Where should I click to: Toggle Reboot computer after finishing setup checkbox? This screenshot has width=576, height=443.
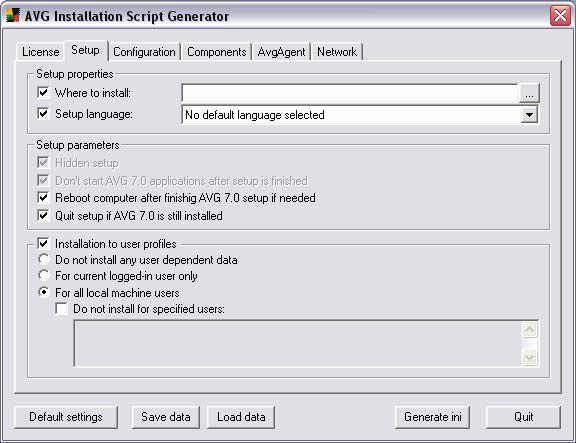pyautogui.click(x=43, y=198)
